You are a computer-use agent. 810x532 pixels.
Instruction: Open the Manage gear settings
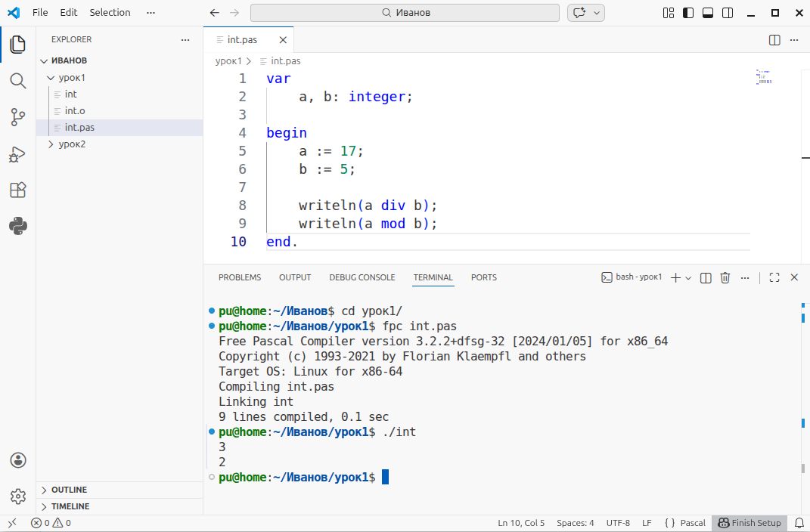tap(18, 496)
